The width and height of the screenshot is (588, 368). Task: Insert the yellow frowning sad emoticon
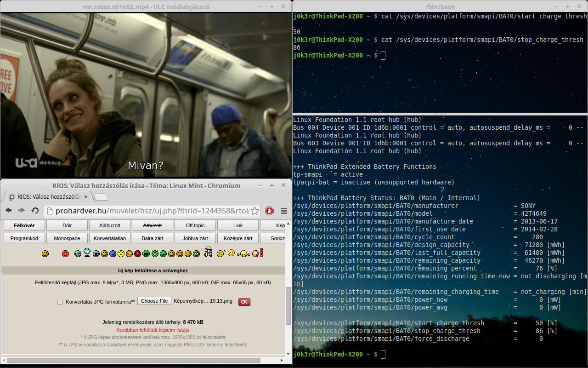[121, 253]
